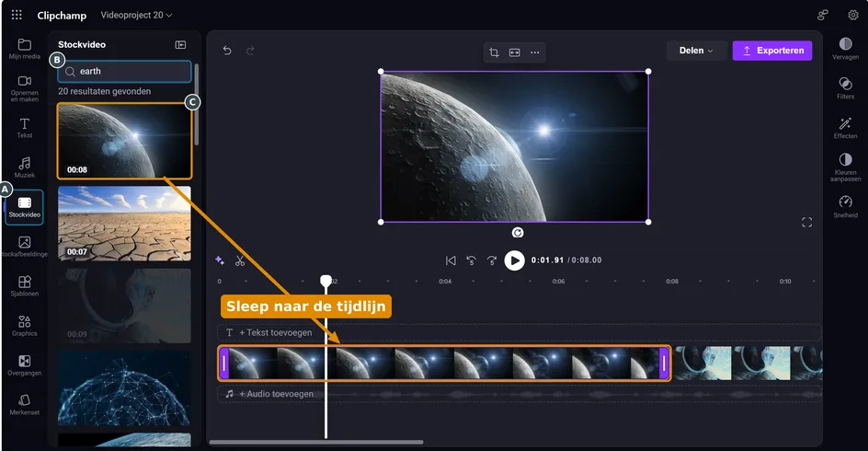Open Mijn media sidebar tab

(24, 49)
